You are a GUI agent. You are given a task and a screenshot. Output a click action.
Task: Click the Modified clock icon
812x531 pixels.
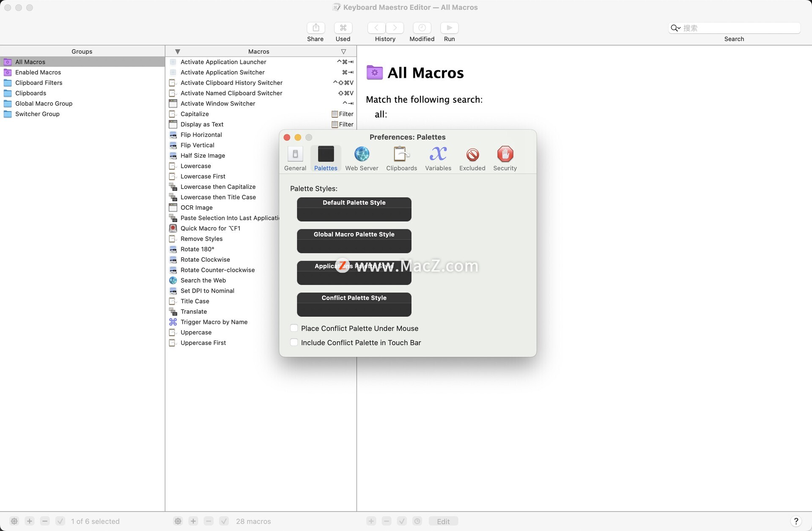[422, 28]
